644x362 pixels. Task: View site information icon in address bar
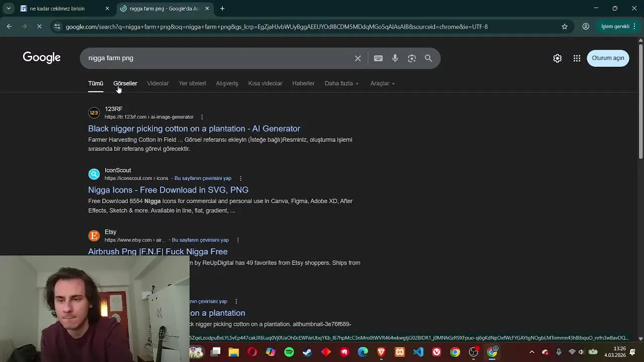point(57,27)
